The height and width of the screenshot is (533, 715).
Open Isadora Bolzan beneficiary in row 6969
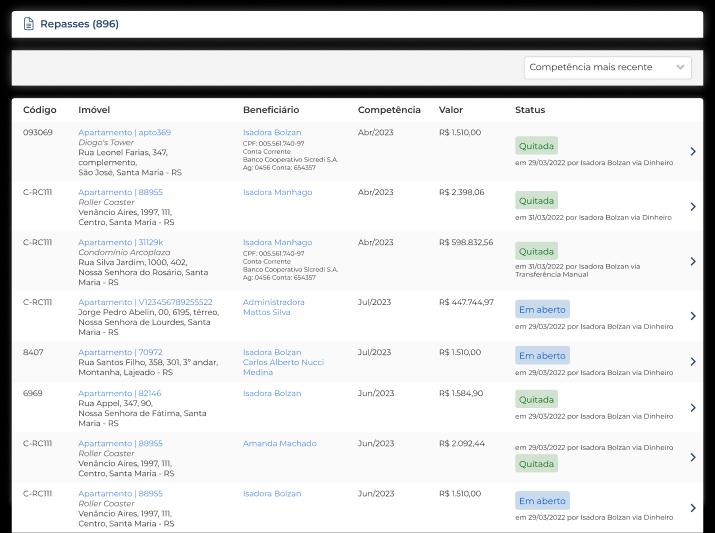coord(272,393)
